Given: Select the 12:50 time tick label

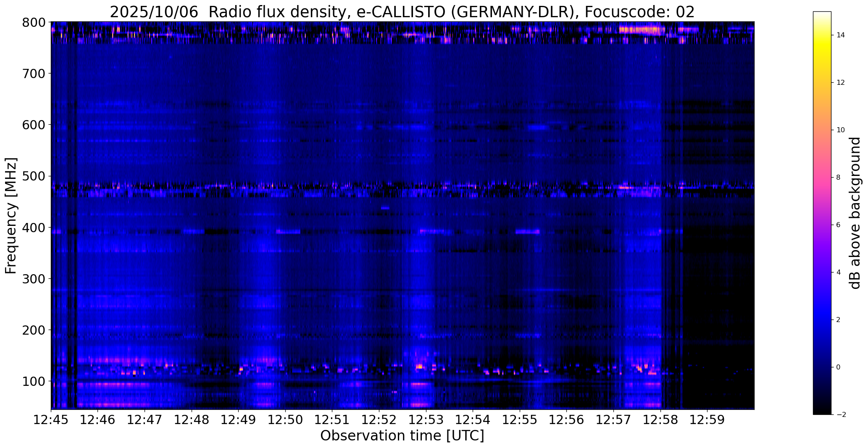Looking at the screenshot, I should (x=286, y=419).
